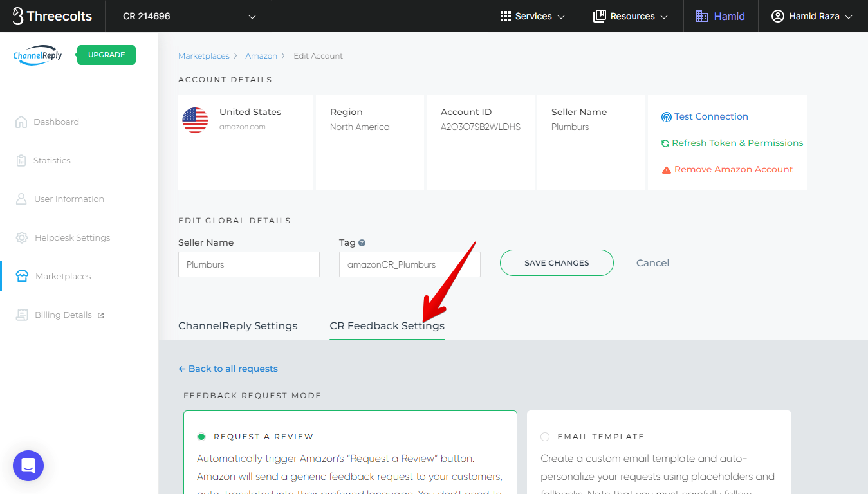
Task: Open Marketplaces in the sidebar
Action: [x=63, y=276]
